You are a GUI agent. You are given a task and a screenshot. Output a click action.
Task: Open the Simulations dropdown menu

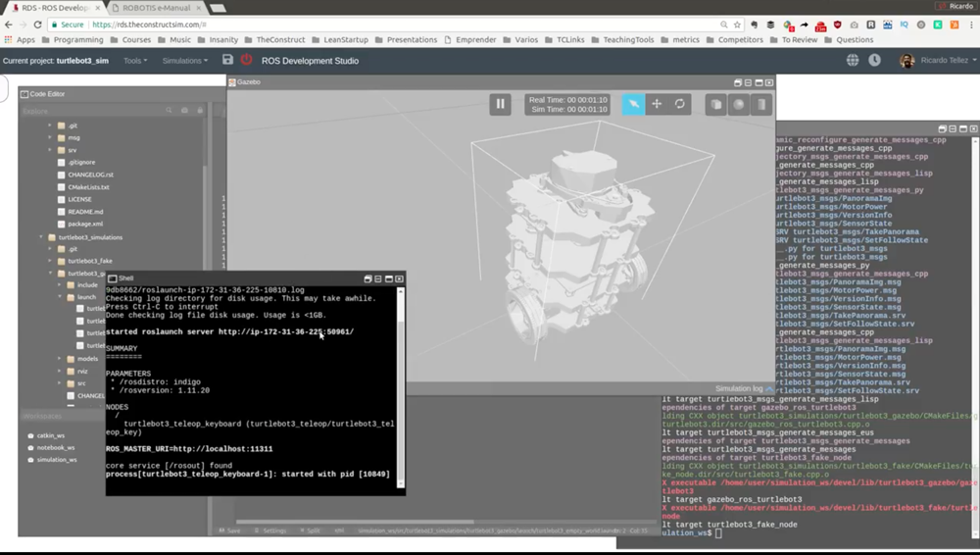click(x=185, y=61)
